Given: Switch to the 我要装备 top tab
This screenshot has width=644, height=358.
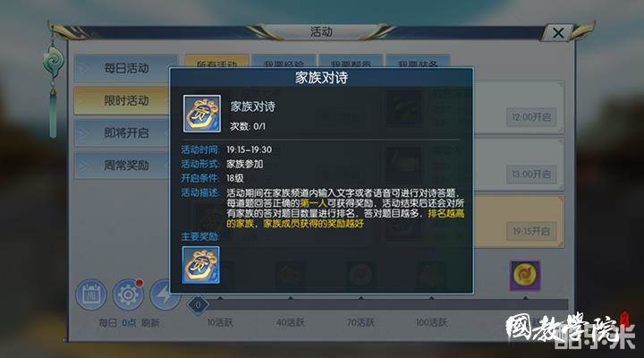Looking at the screenshot, I should tap(418, 61).
